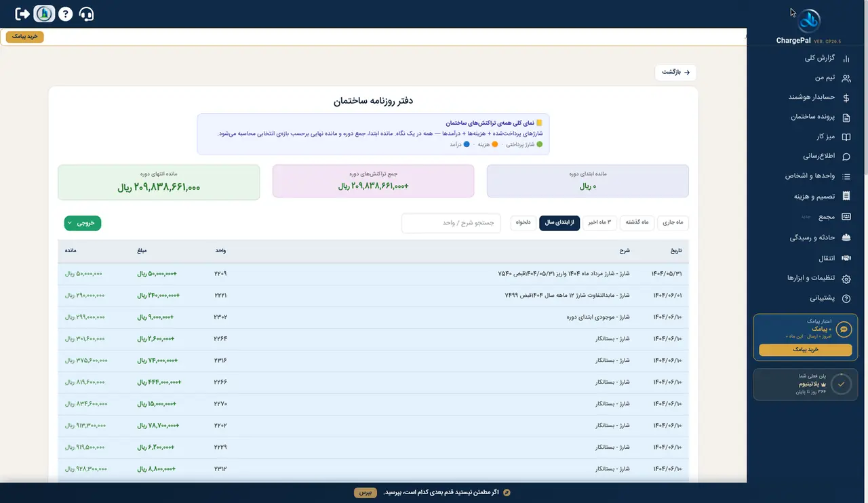This screenshot has width=868, height=503.
Task: Click خرید پیامک button in sidebar card
Action: (x=805, y=350)
